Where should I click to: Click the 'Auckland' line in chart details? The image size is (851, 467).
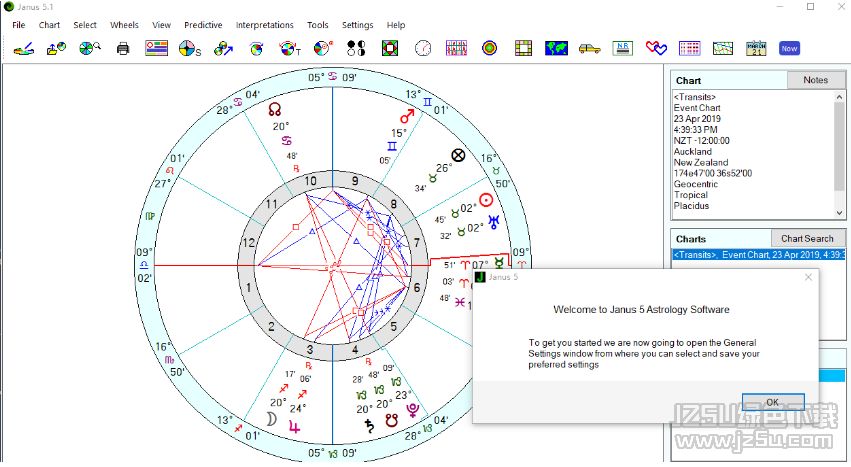693,152
